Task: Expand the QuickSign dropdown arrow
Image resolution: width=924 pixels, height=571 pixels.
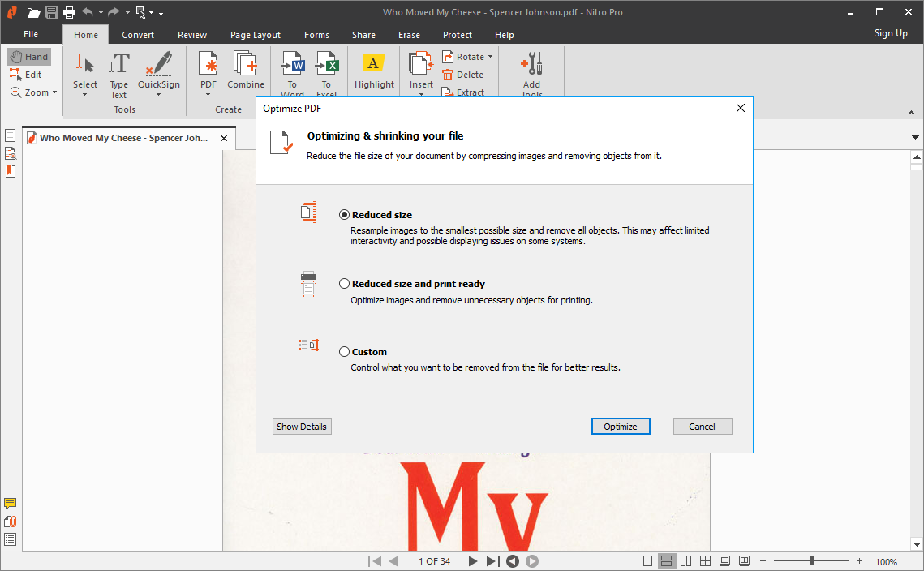Action: (x=158, y=94)
